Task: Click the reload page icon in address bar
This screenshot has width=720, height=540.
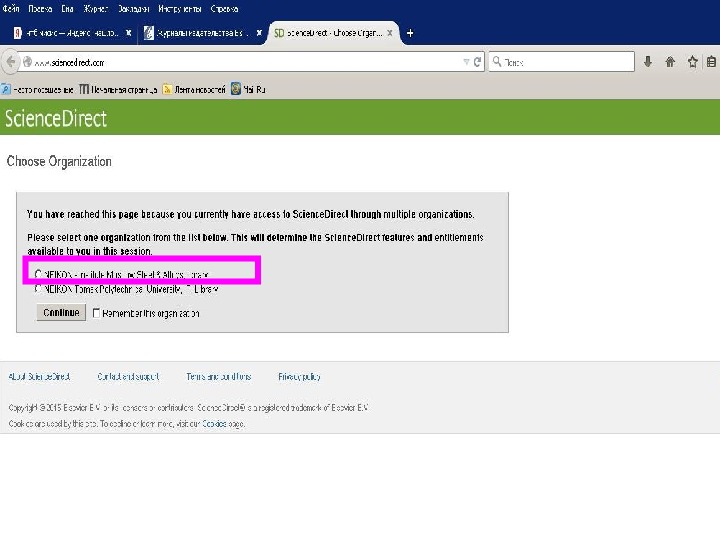Action: pyautogui.click(x=477, y=62)
